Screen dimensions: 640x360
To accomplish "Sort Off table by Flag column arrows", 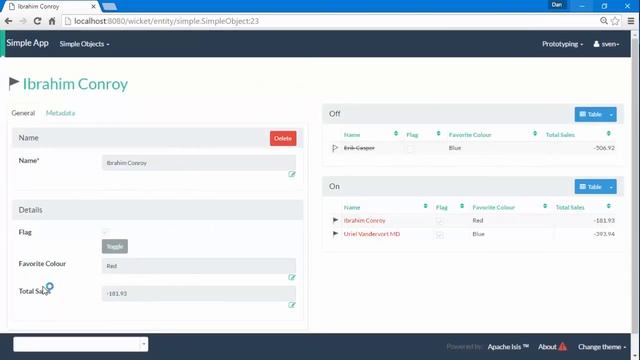I will click(x=438, y=134).
